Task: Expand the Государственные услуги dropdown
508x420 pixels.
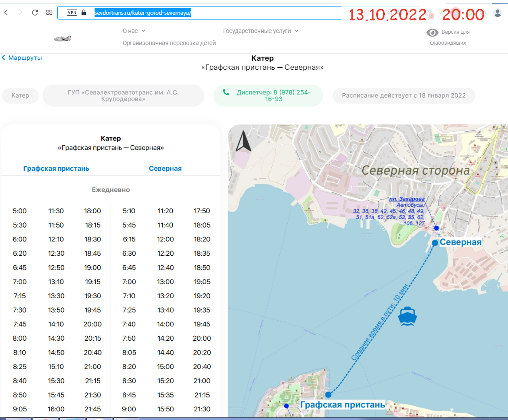Action: (x=260, y=31)
